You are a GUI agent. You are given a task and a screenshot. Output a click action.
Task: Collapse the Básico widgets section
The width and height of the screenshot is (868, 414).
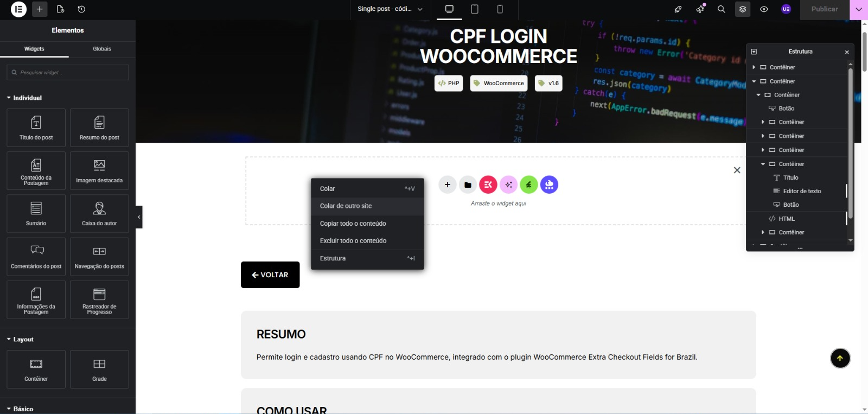[x=20, y=409]
